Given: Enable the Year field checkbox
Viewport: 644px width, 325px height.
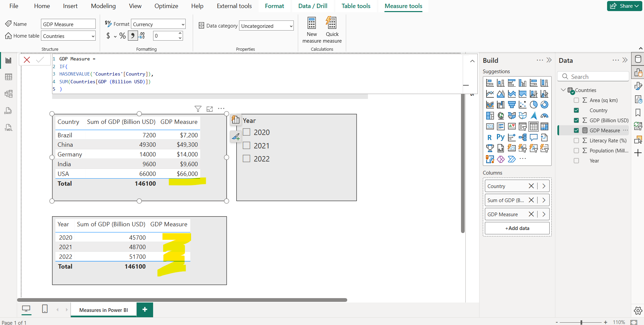Looking at the screenshot, I should click(577, 160).
